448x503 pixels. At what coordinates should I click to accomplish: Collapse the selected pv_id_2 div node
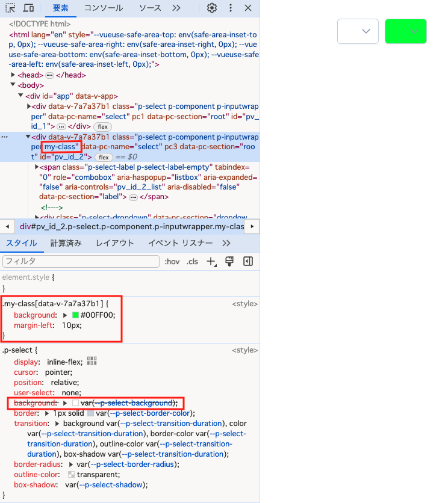28,137
